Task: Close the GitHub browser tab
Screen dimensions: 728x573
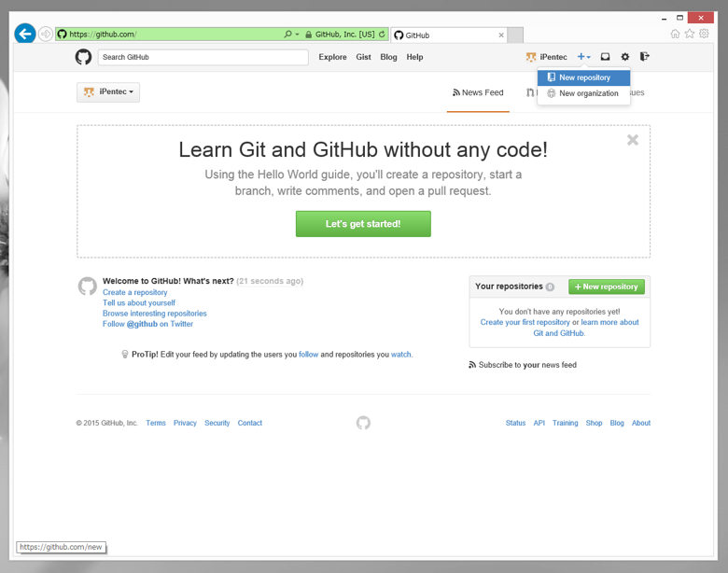Action: pos(501,35)
